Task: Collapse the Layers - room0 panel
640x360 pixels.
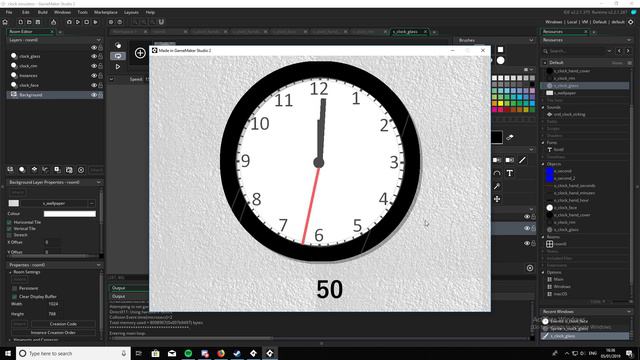Action: coord(98,40)
